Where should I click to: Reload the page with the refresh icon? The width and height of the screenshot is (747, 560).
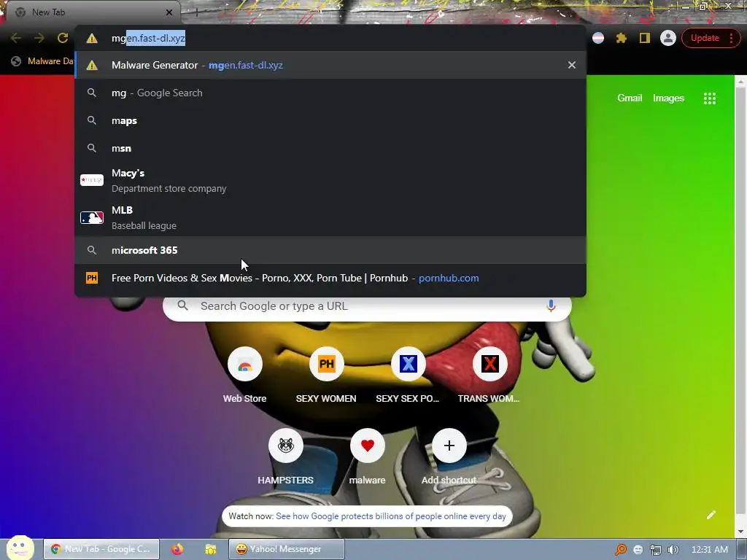[63, 38]
